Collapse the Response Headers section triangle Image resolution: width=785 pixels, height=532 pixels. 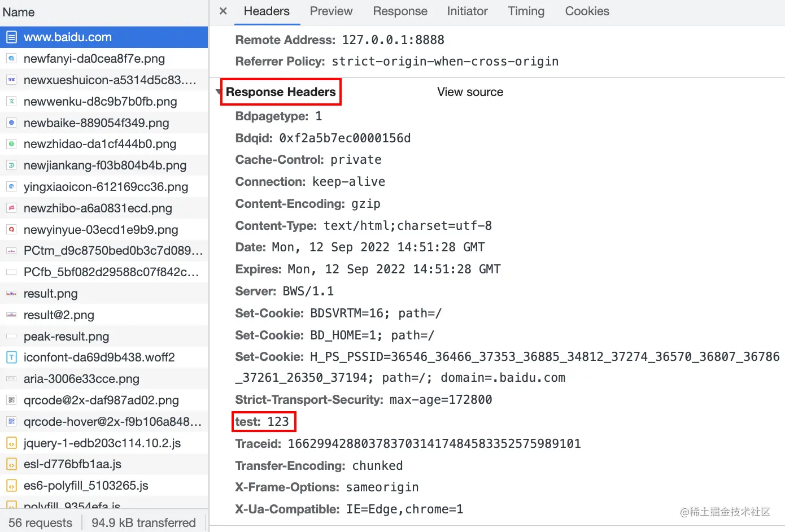pyautogui.click(x=219, y=92)
